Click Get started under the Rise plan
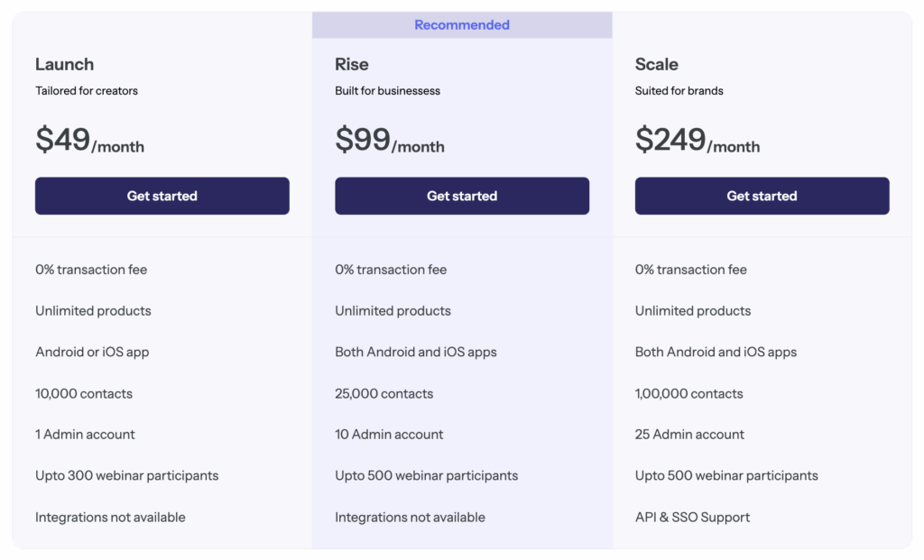This screenshot has height=560, width=924. pos(461,196)
